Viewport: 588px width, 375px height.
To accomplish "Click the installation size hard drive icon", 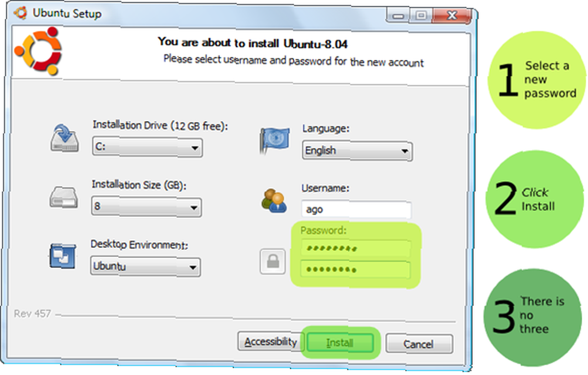I will (64, 197).
